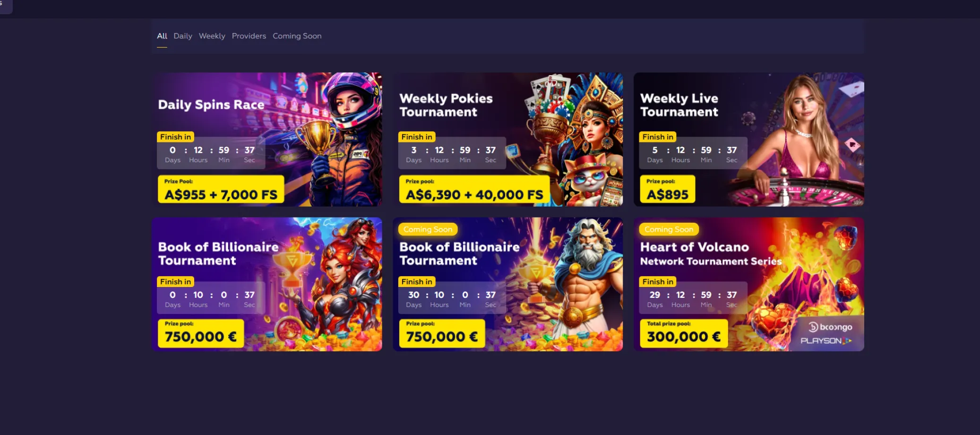Click the A$895 prize pool label
This screenshot has height=435, width=980.
point(668,190)
